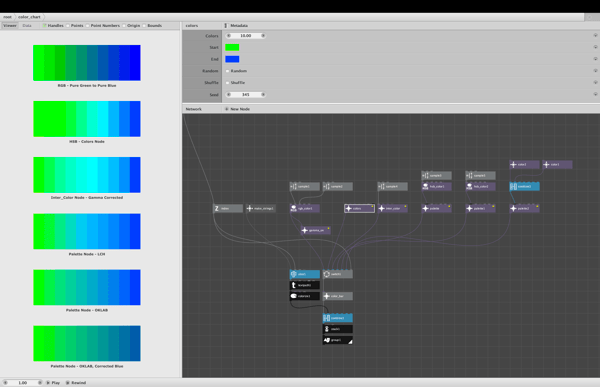Select the combine1 node
Screen dimensions: 600x387
coord(338,318)
